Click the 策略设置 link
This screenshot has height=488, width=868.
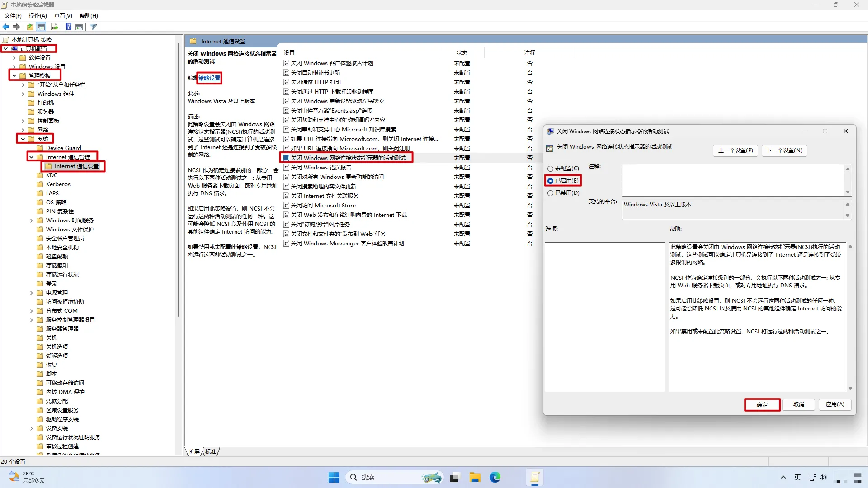click(x=209, y=78)
